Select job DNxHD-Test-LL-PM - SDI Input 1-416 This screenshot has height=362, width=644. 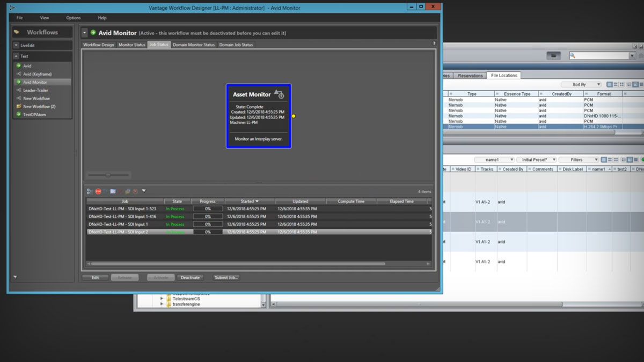pyautogui.click(x=259, y=216)
